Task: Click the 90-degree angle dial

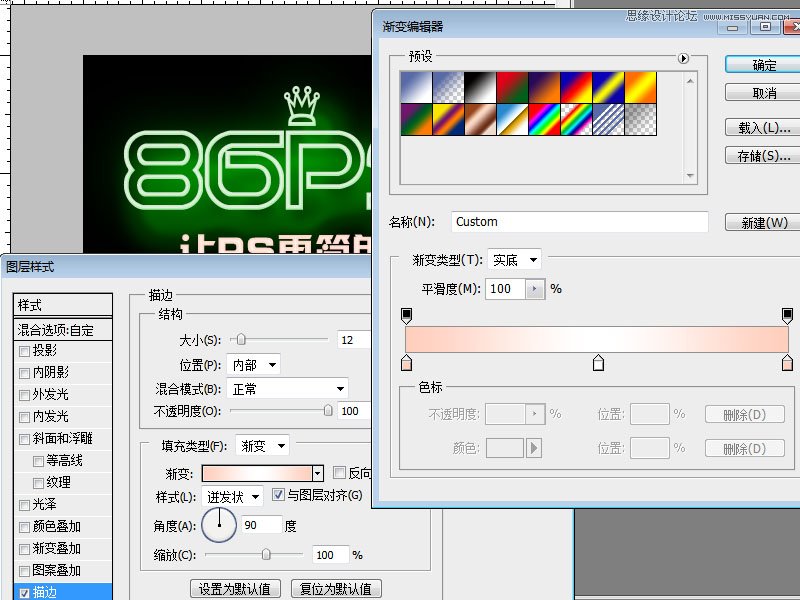Action: click(219, 524)
